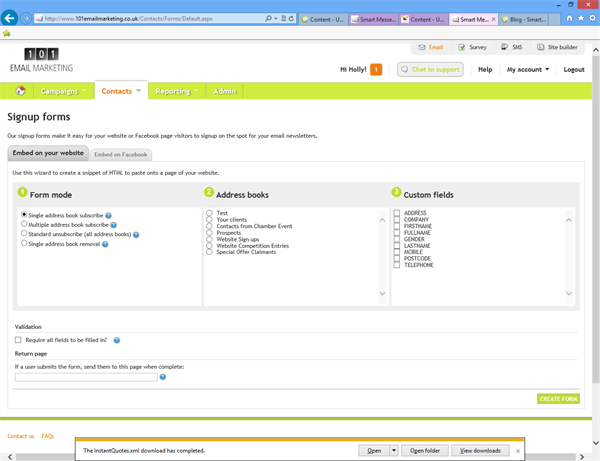The image size is (600, 461).
Task: Choose Contacts from Chamber Event address book
Action: pyautogui.click(x=209, y=226)
